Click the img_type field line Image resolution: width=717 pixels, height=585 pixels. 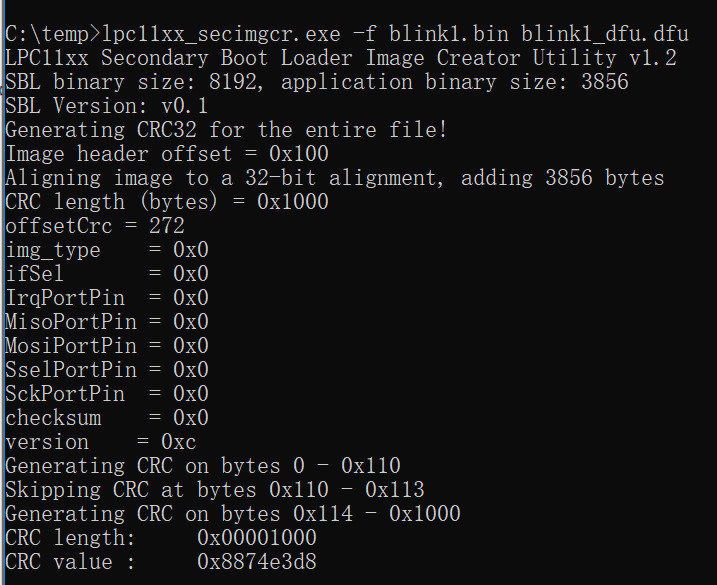click(x=106, y=250)
